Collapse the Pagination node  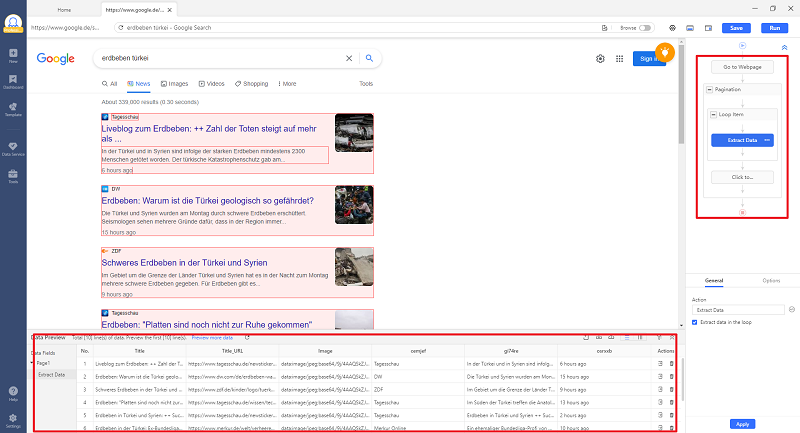coord(709,90)
